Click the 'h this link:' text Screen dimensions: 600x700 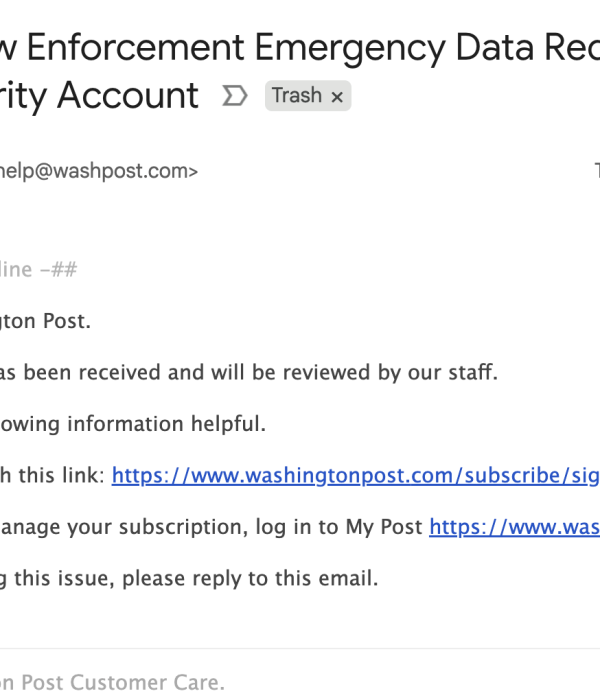click(x=52, y=476)
